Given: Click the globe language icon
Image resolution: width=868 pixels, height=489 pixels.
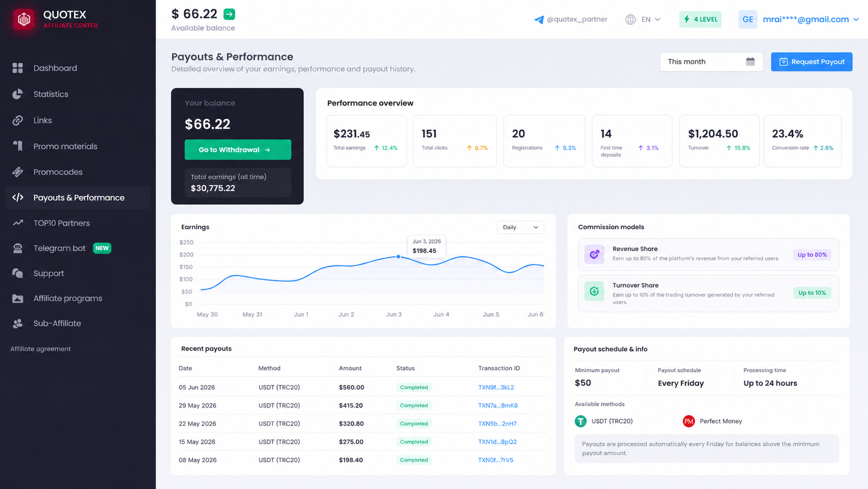Looking at the screenshot, I should (630, 19).
